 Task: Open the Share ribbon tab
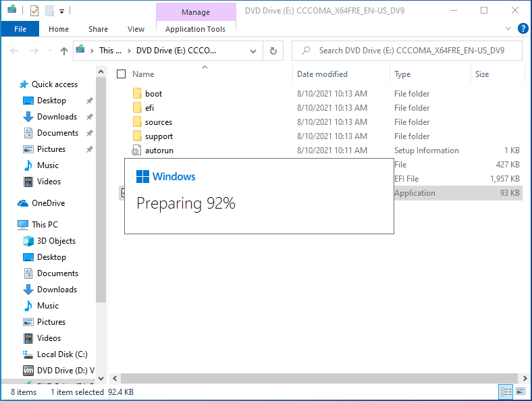(98, 29)
